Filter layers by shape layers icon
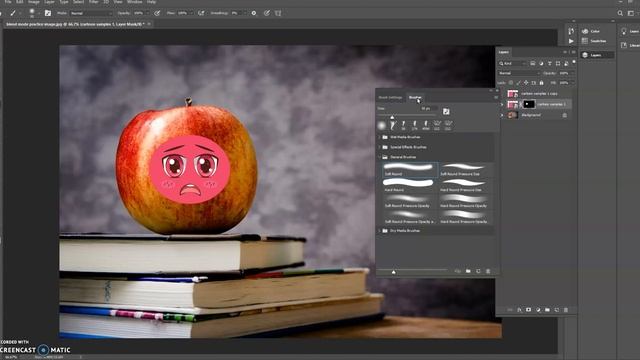The image size is (640, 360). [x=558, y=63]
